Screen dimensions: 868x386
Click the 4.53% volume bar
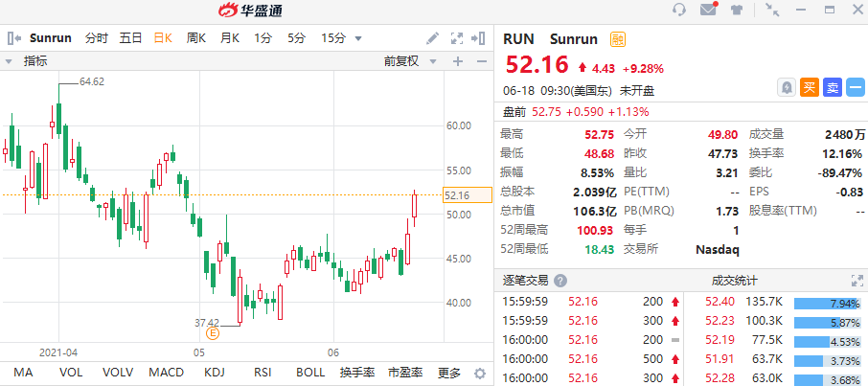click(827, 342)
